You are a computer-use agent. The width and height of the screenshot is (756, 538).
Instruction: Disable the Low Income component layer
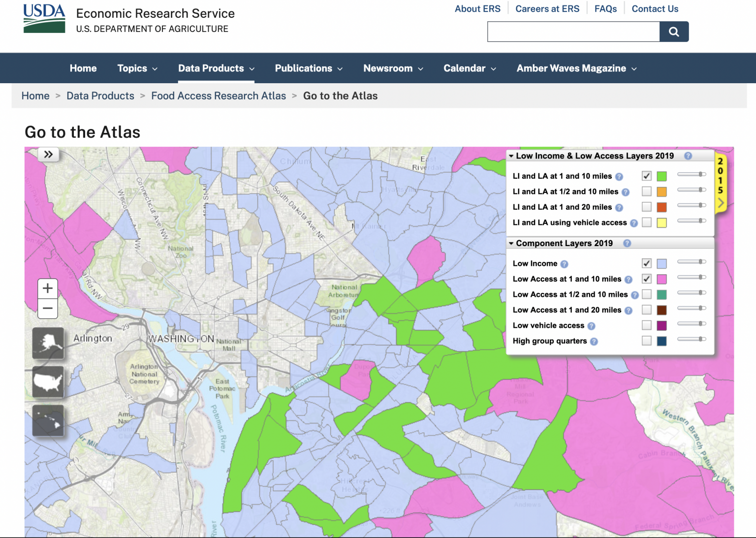646,263
